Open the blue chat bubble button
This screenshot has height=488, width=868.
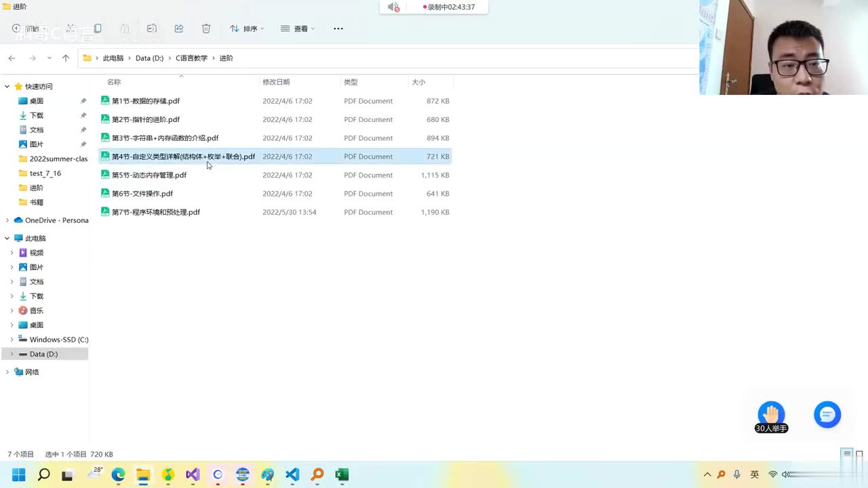tap(827, 414)
